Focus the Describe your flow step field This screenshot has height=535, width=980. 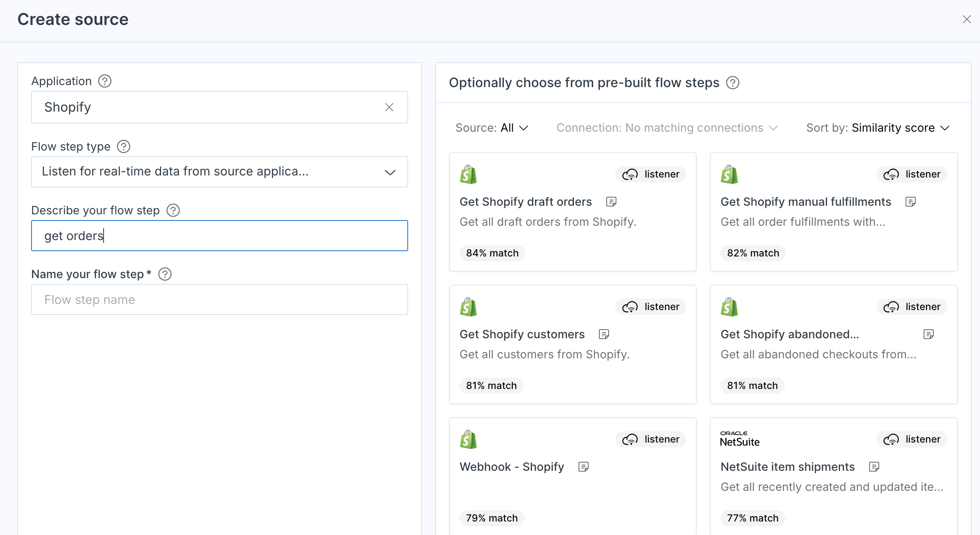coord(219,236)
